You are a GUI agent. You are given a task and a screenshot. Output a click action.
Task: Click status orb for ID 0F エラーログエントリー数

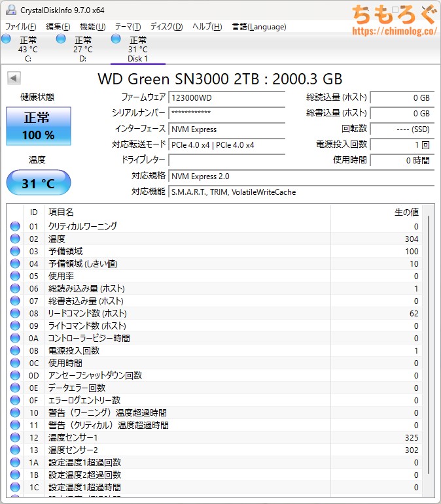[15, 400]
